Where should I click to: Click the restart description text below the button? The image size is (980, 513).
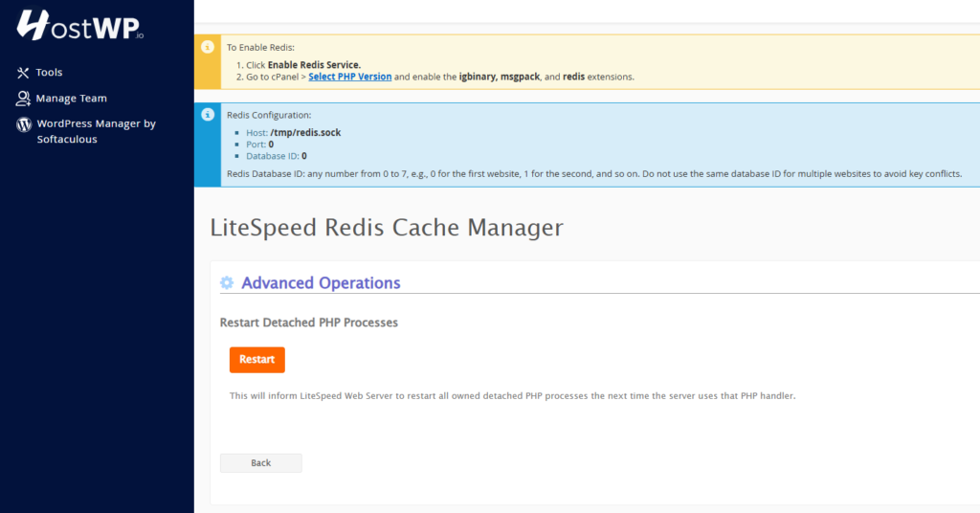pos(513,396)
